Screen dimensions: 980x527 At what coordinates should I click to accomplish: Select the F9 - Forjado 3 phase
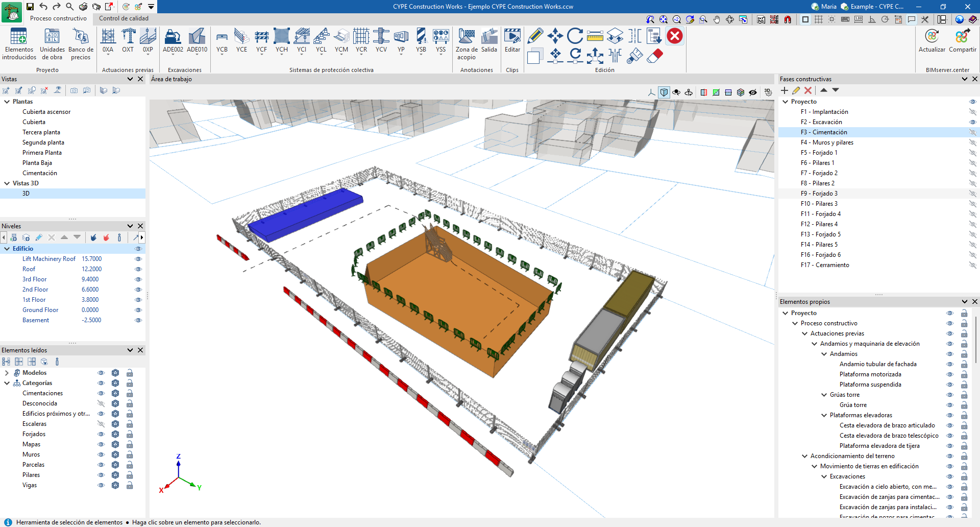pos(819,194)
